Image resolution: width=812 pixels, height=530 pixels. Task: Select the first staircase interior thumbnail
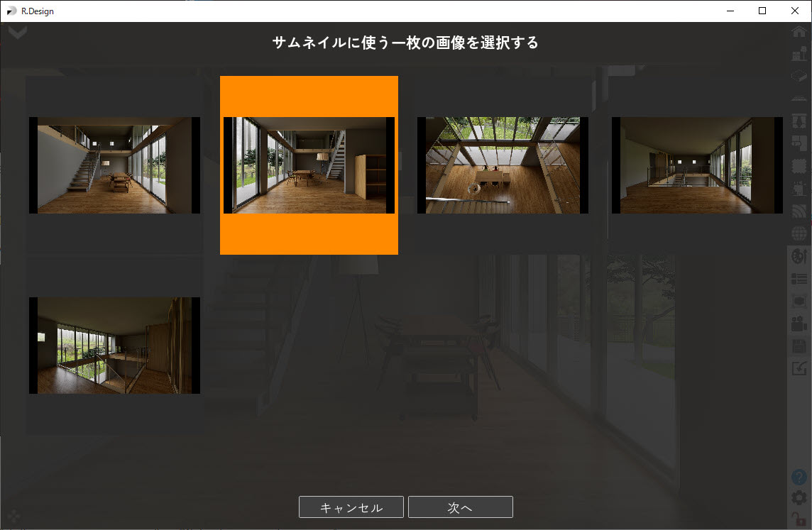(114, 165)
